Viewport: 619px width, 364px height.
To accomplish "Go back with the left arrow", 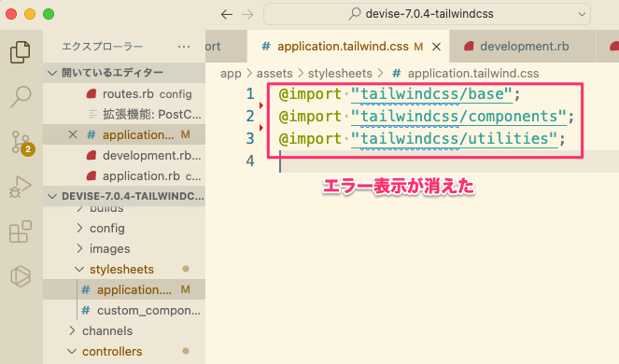I will click(227, 15).
